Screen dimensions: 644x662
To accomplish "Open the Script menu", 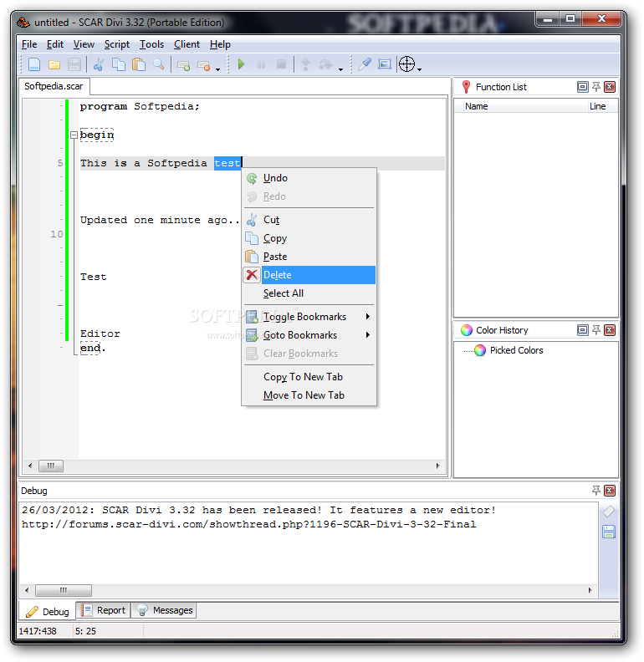I will coord(116,44).
